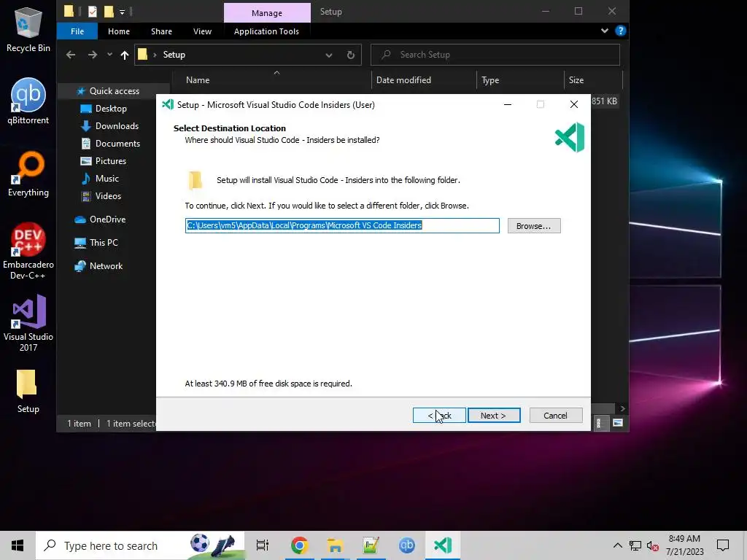Open Pictures in the navigation pane
Screen dimensions: 747x560
[x=111, y=161]
